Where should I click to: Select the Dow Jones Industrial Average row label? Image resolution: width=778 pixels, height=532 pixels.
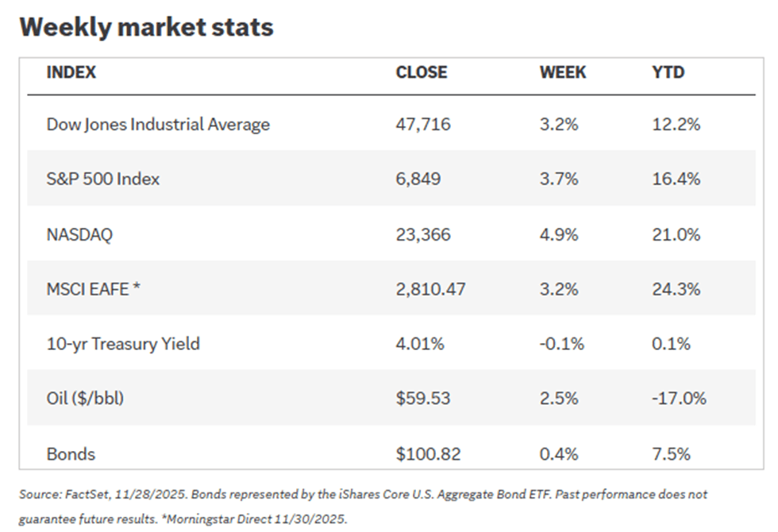(158, 125)
